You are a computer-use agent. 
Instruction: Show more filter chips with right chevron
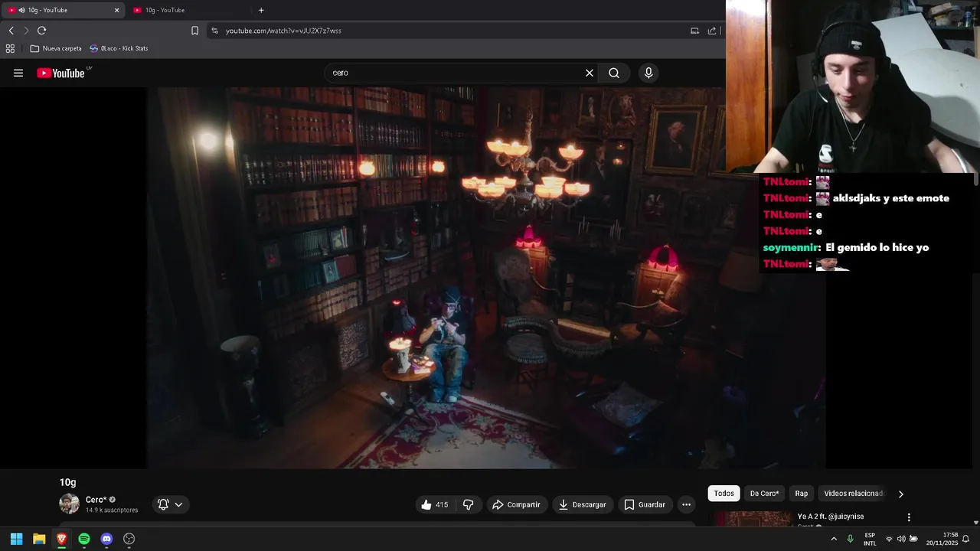(901, 494)
